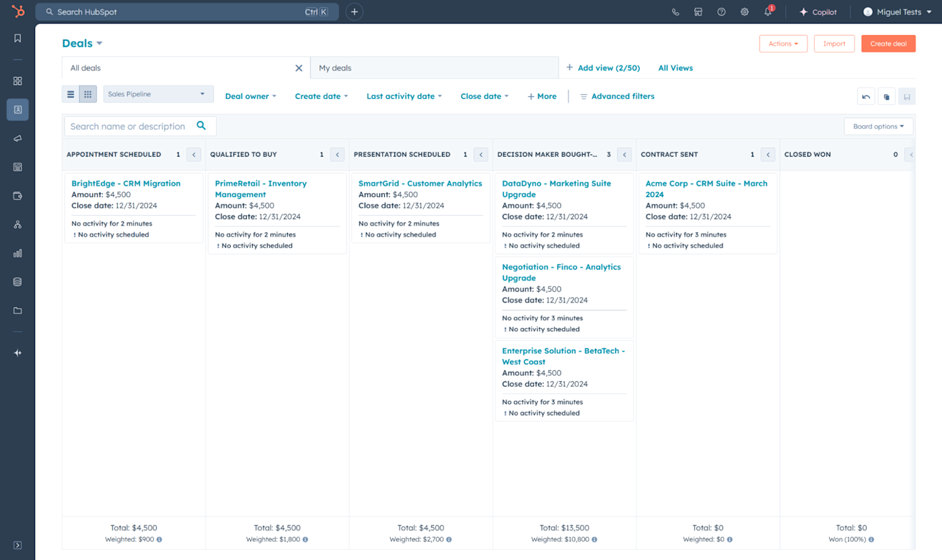Click the Import button
The width and height of the screenshot is (942, 560).
[834, 44]
